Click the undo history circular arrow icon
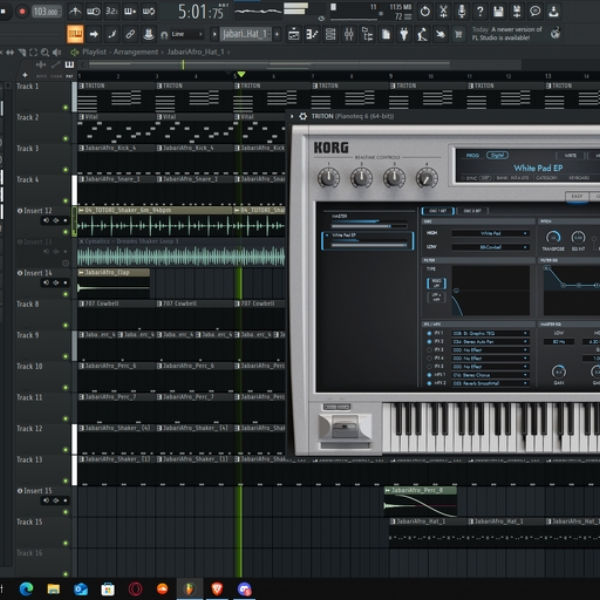Image resolution: width=600 pixels, height=600 pixels. (425, 11)
